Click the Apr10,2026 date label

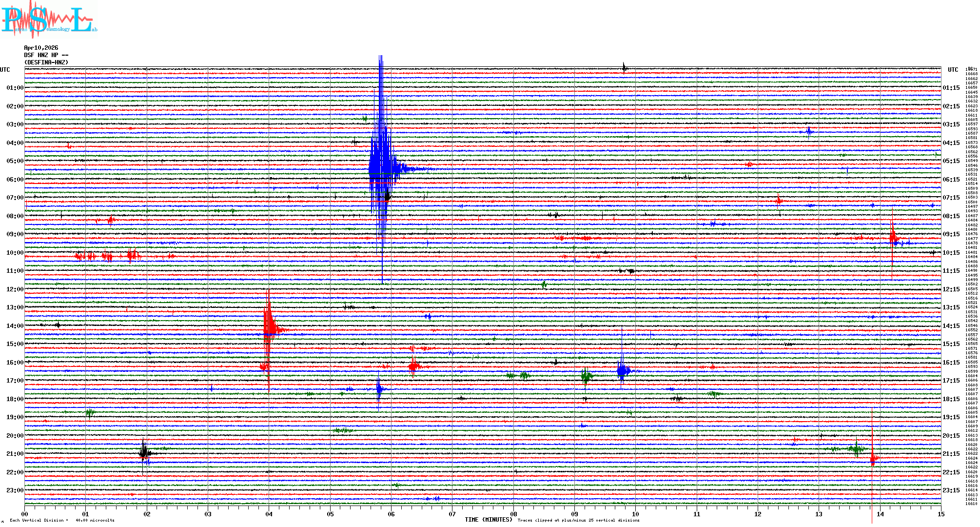pyautogui.click(x=41, y=48)
